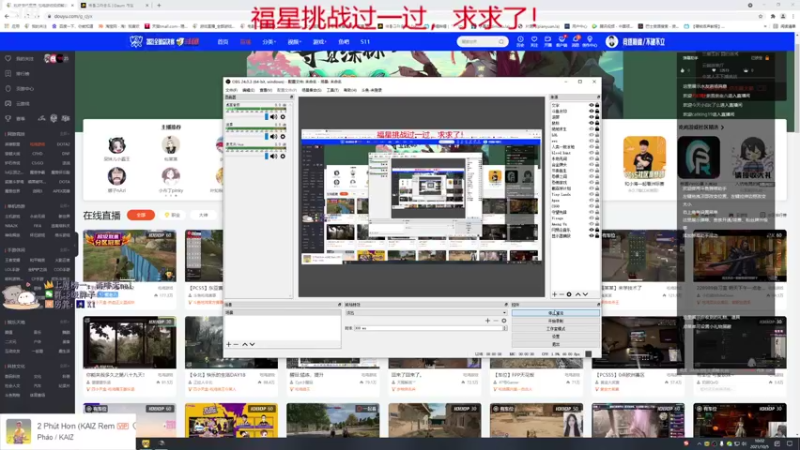This screenshot has height=450, width=800.
Task: Mute the second OBS mixer channel speaker
Action: (x=273, y=137)
